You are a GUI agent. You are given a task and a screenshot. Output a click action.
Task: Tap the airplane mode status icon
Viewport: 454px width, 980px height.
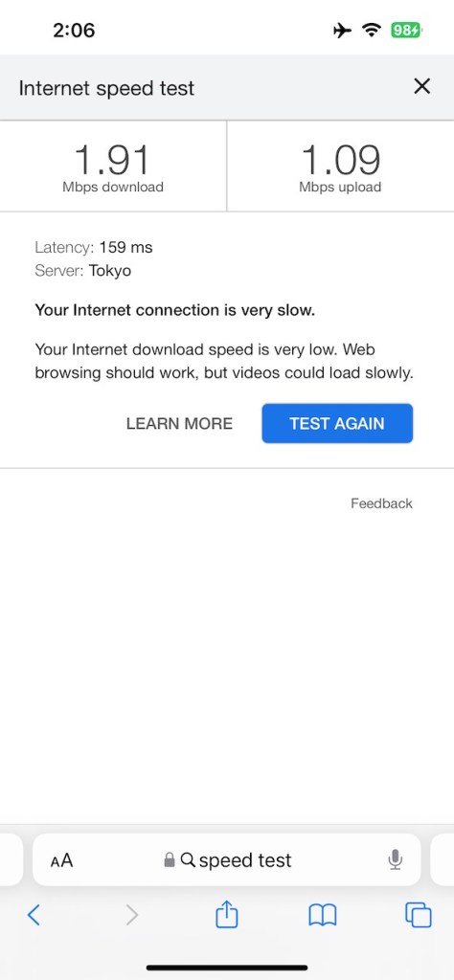click(342, 30)
